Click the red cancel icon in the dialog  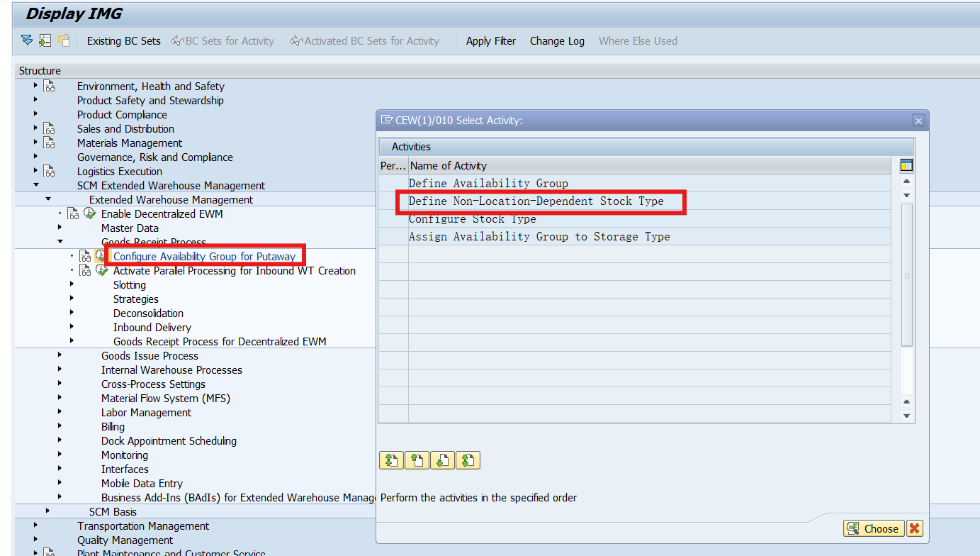tap(914, 528)
